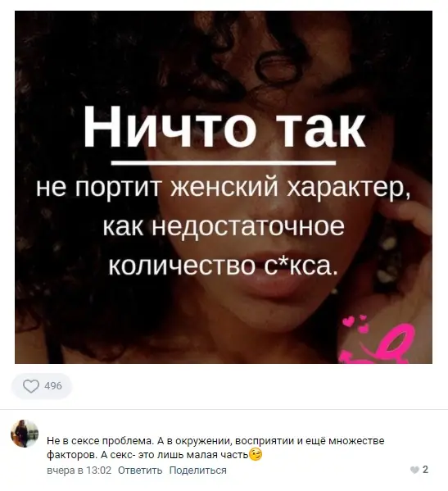Like the comment using the small heart
Image resolution: width=448 pixels, height=491 pixels.
(x=414, y=470)
